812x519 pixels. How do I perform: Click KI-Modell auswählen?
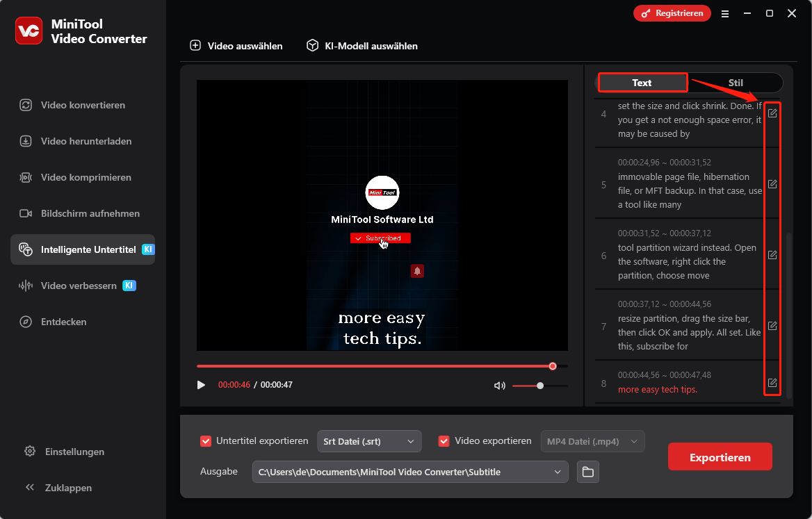click(x=362, y=46)
